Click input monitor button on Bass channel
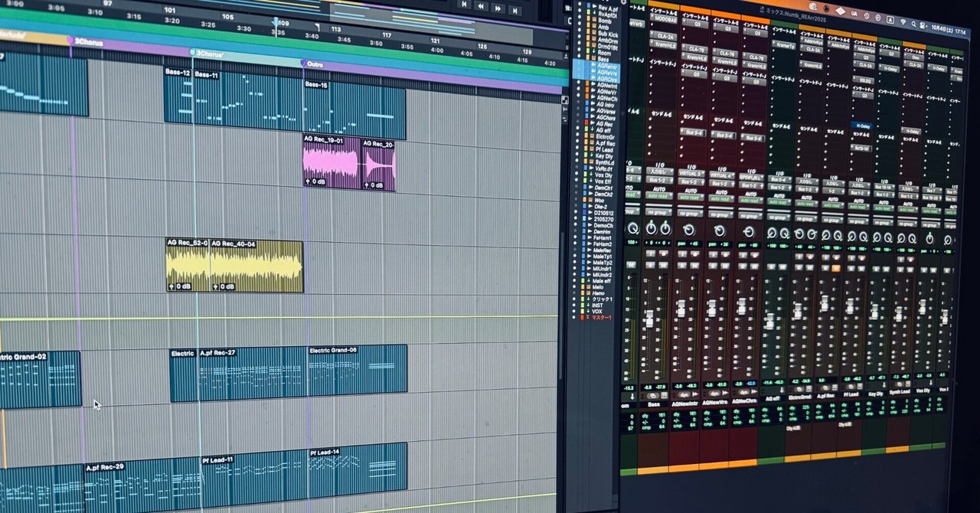Viewport: 980px width, 513px height. (x=650, y=253)
